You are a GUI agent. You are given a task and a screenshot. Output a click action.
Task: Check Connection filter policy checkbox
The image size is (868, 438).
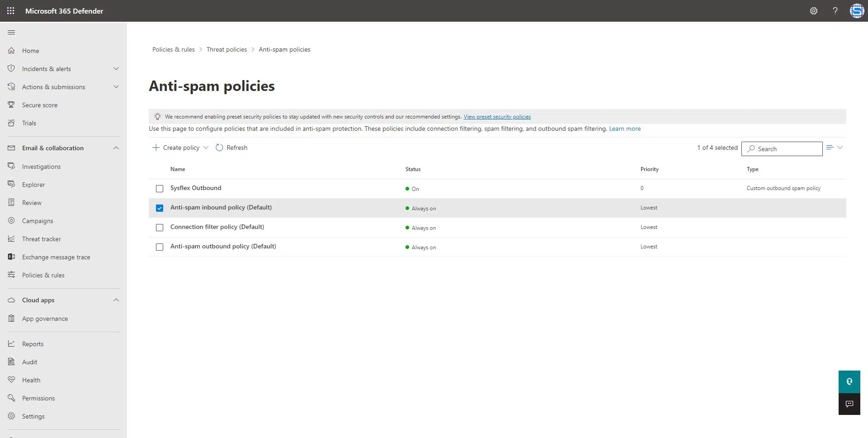click(160, 228)
